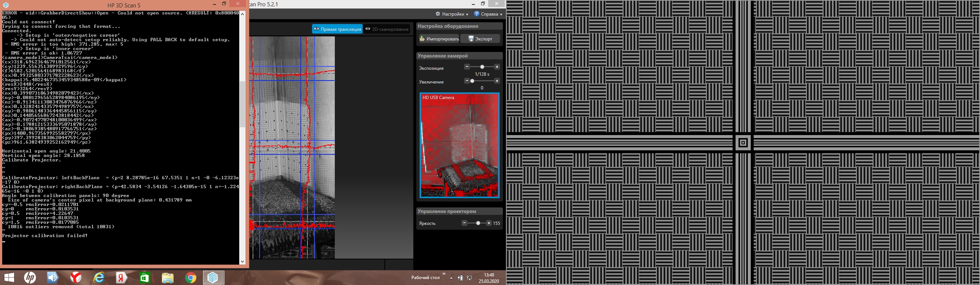Switch to the 3D-сканирование tab

point(387,29)
